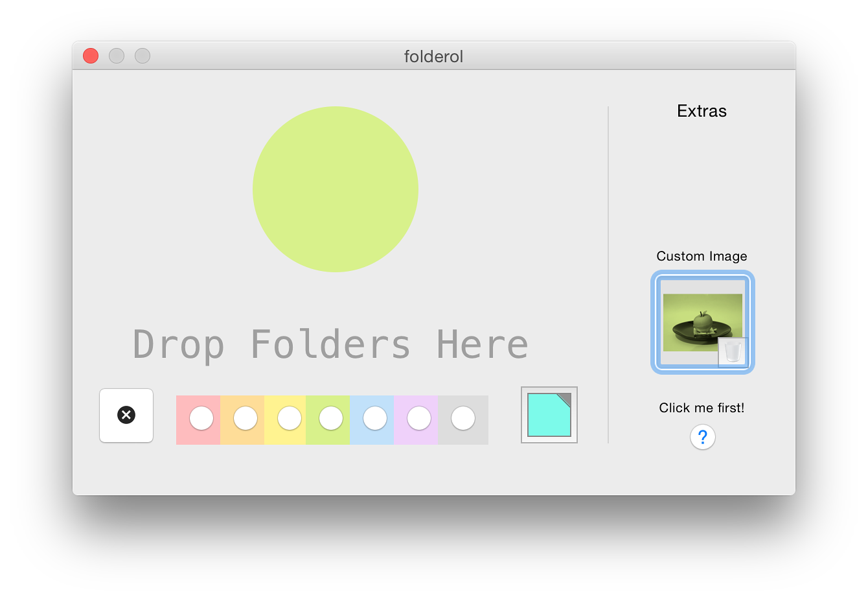This screenshot has height=599, width=868.
Task: Select the green color radio button
Action: [x=331, y=418]
